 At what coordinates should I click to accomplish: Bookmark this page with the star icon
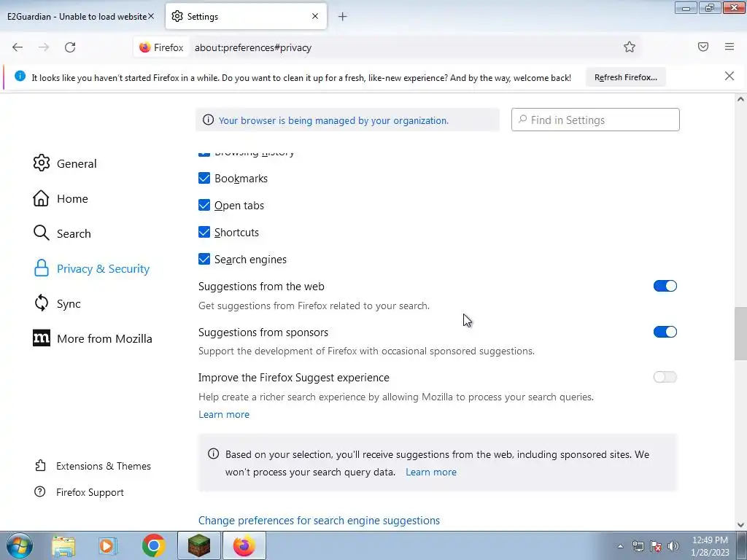tap(630, 47)
